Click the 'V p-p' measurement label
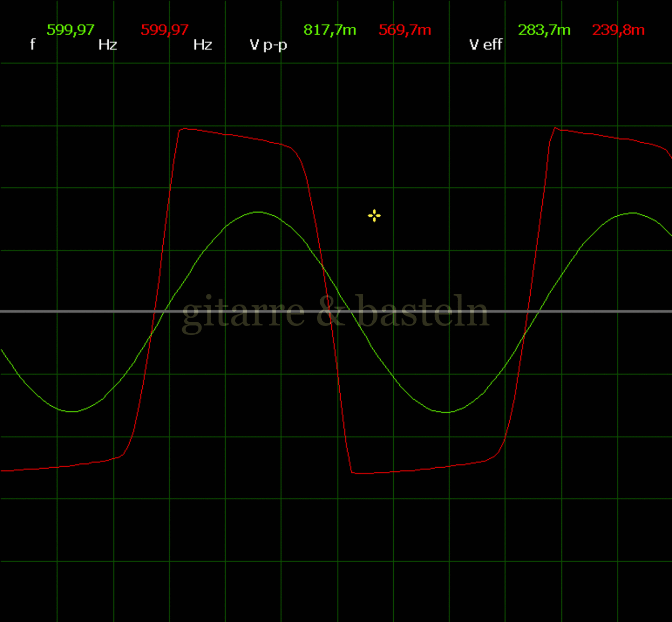Image resolution: width=672 pixels, height=622 pixels. pos(268,45)
